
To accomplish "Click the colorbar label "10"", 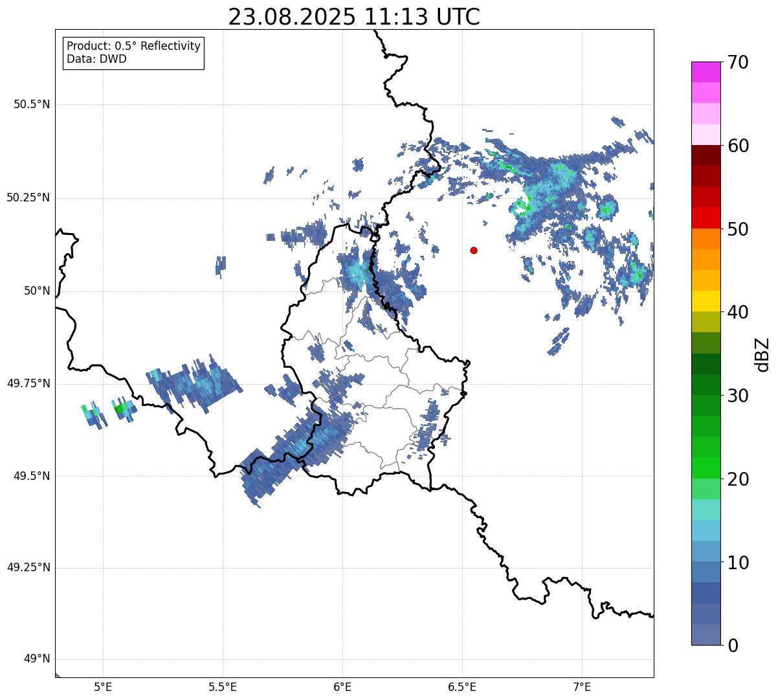I will (x=739, y=563).
